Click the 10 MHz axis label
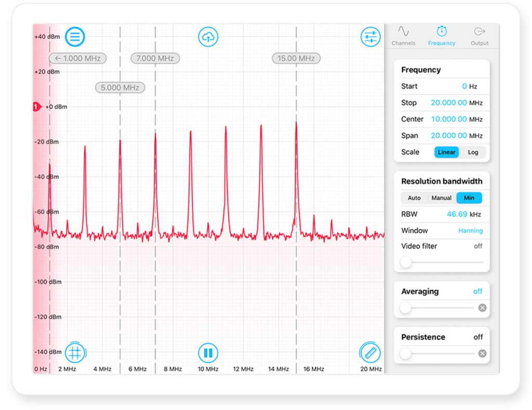The image size is (532, 410). point(208,369)
